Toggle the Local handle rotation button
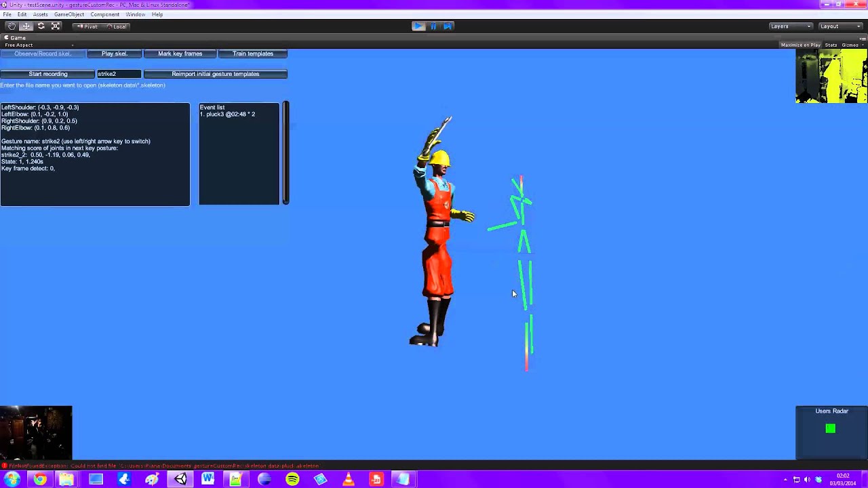This screenshot has height=488, width=868. coord(116,26)
